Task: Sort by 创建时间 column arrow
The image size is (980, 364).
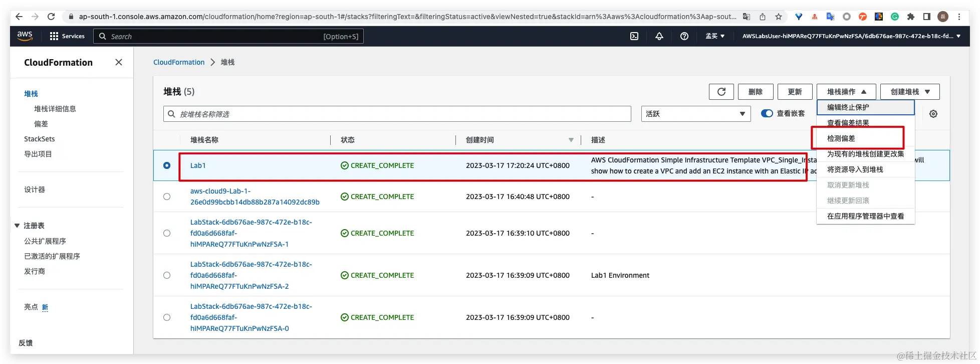Action: tap(571, 140)
